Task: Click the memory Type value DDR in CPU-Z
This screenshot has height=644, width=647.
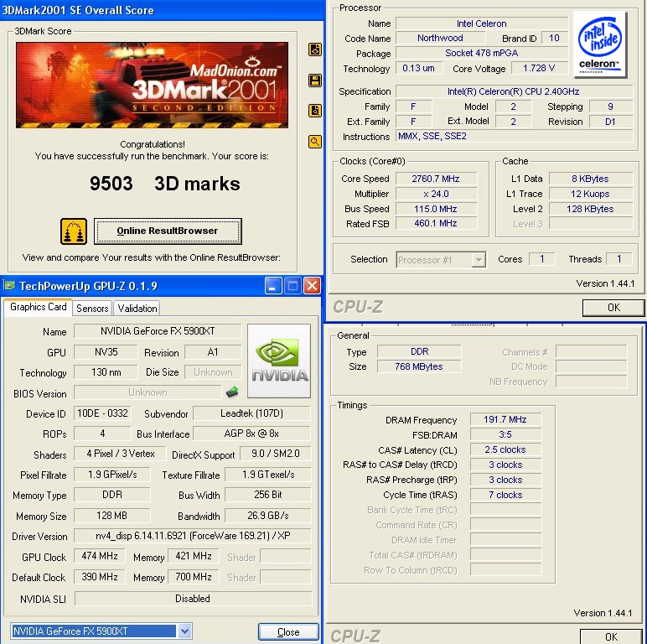Action: tap(419, 351)
